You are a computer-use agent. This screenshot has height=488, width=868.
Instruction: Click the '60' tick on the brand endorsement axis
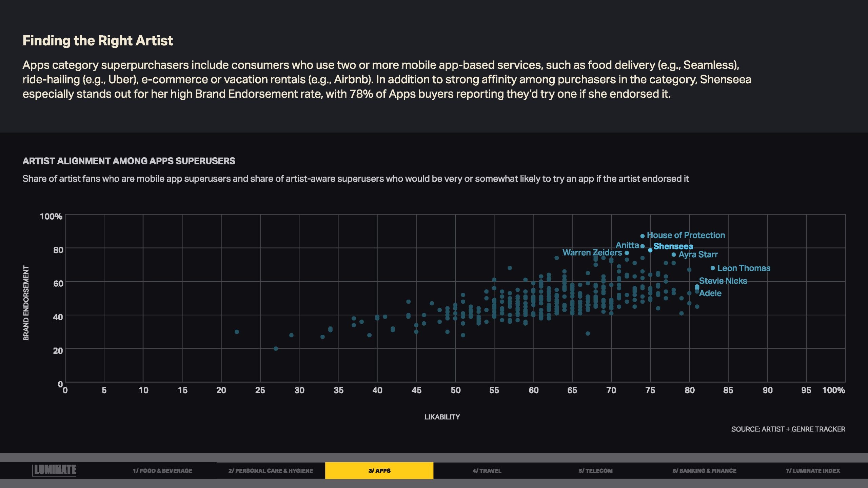pos(58,284)
